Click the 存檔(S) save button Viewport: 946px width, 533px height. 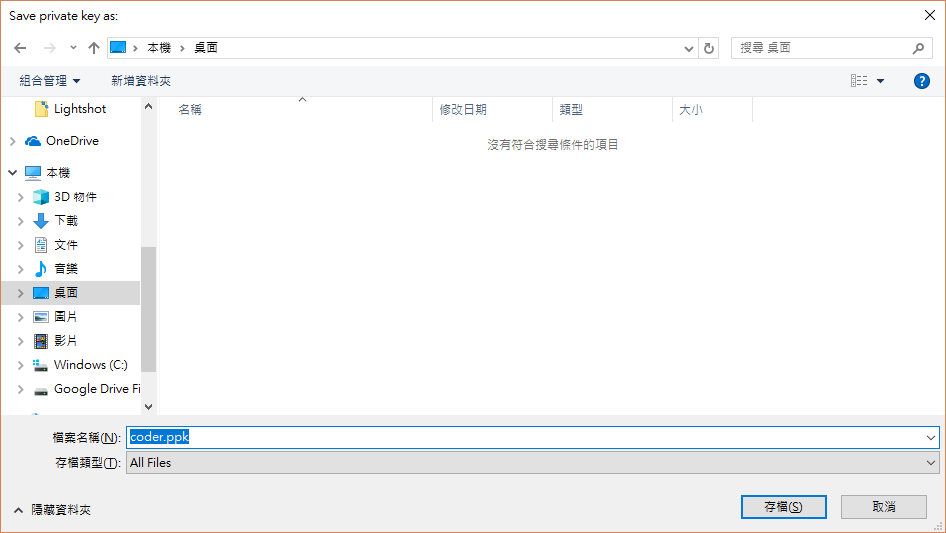[x=784, y=507]
